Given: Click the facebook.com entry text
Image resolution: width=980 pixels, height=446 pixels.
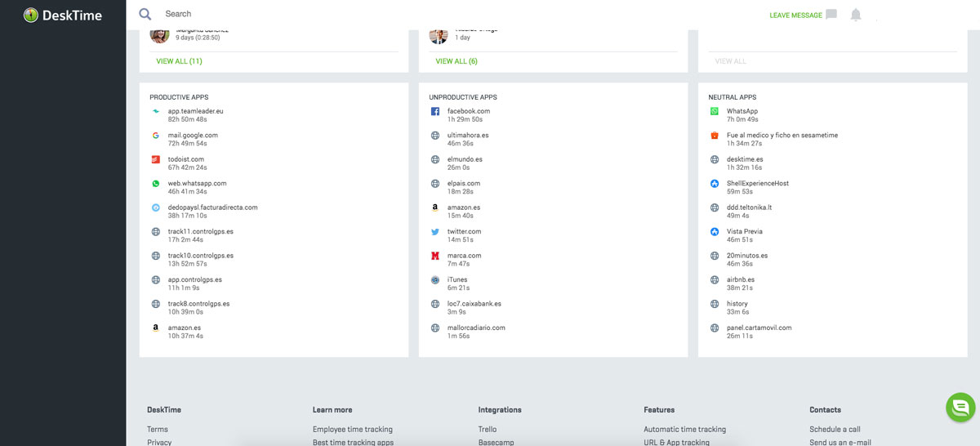Looking at the screenshot, I should click(x=469, y=111).
